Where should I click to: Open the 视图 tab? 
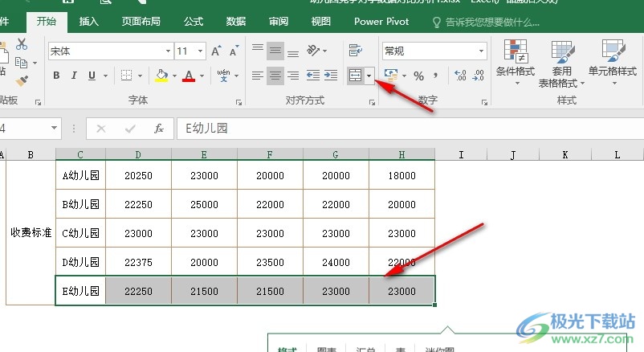tap(320, 22)
